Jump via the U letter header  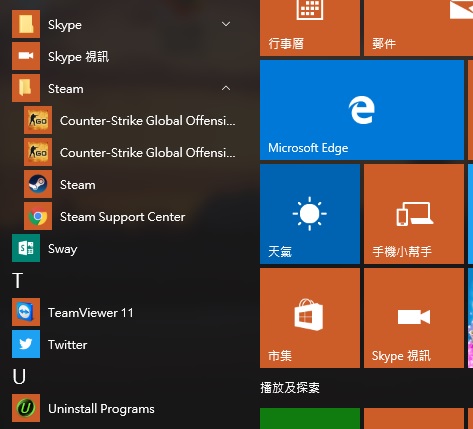[19, 377]
